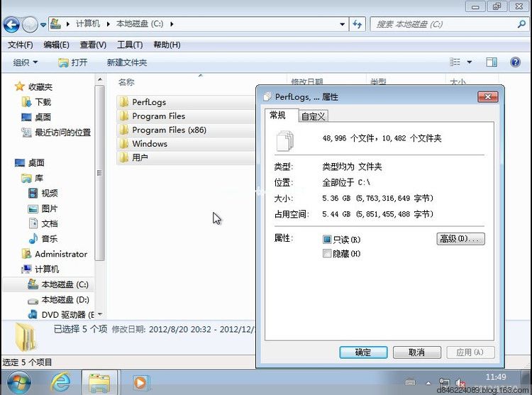Viewport: 532px width, 395px height.
Task: Click the 确定 button
Action: 362,352
